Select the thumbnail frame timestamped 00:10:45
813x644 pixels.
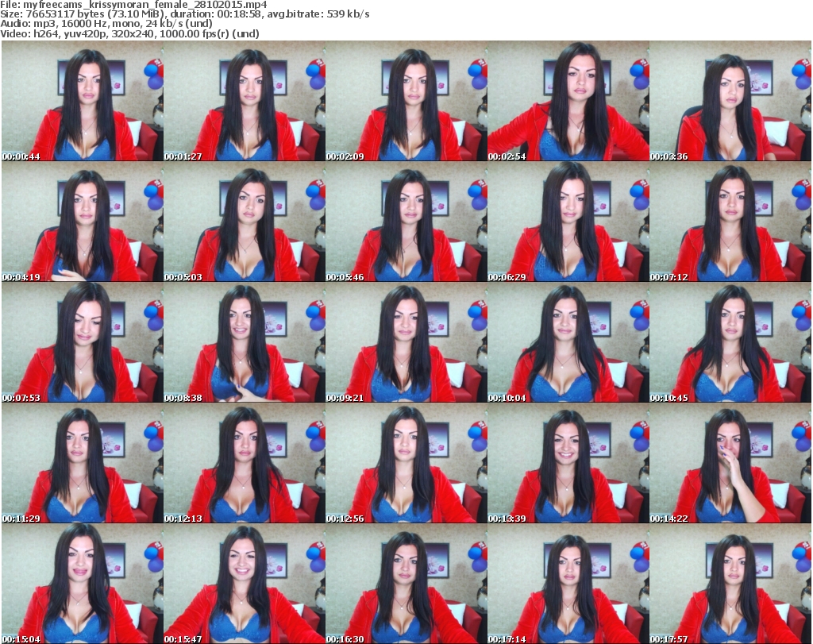click(730, 342)
